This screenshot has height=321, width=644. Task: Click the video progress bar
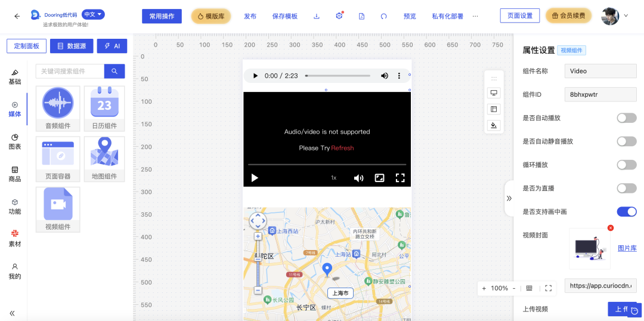coord(327,165)
